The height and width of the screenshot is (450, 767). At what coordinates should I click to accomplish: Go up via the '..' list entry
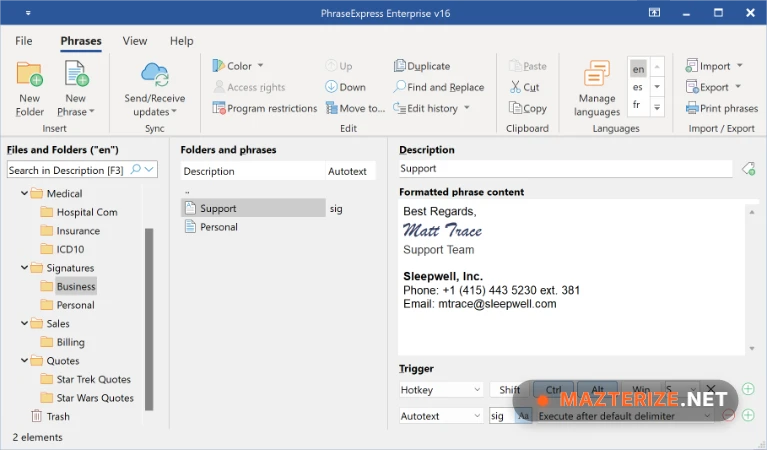tap(187, 191)
